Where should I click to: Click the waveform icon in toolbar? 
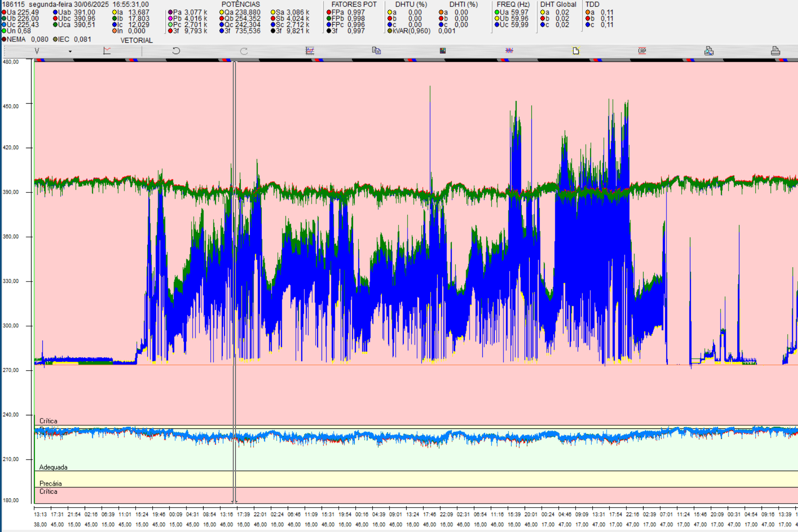[509, 51]
